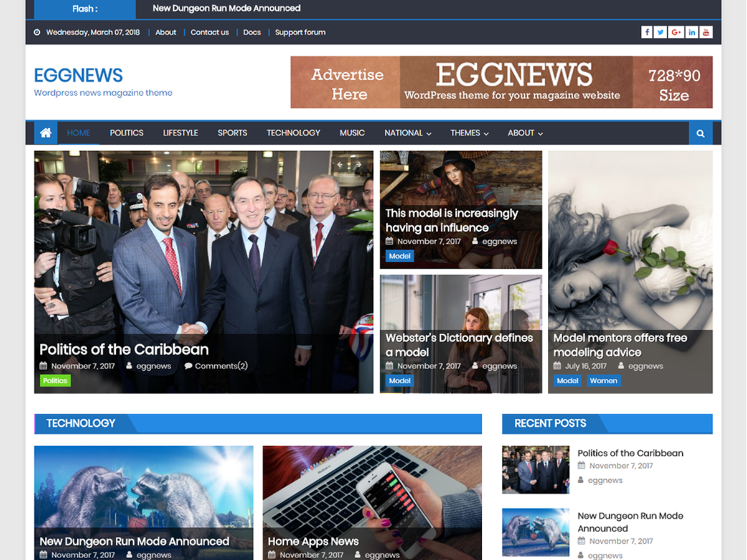Switch to the TECHNOLOGY menu item
The height and width of the screenshot is (560, 747).
[293, 133]
